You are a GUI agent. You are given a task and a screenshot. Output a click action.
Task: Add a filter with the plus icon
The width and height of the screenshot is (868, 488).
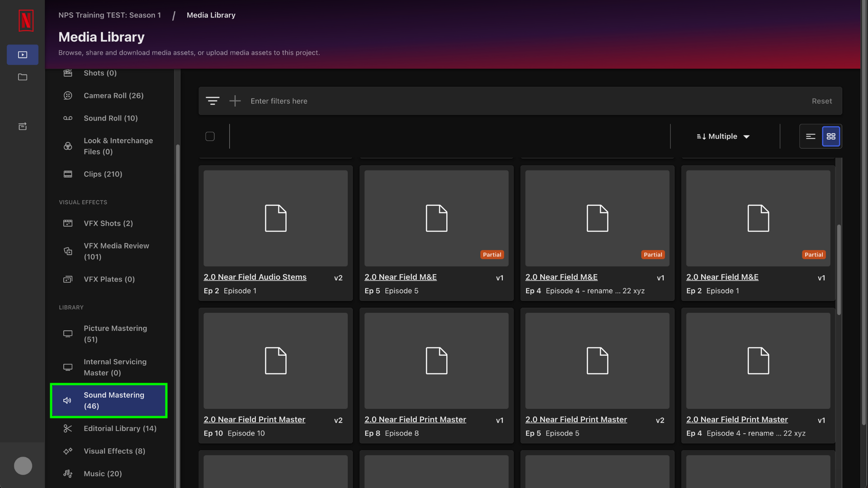pos(235,101)
